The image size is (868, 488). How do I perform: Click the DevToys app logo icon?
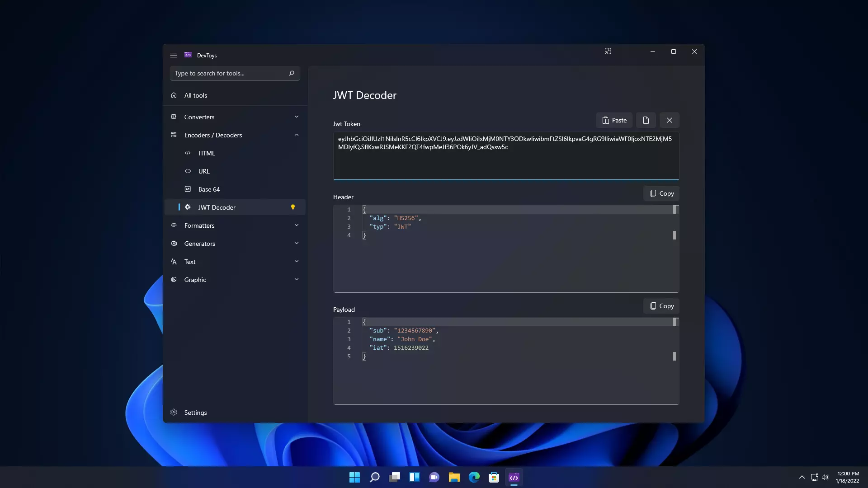coord(188,55)
